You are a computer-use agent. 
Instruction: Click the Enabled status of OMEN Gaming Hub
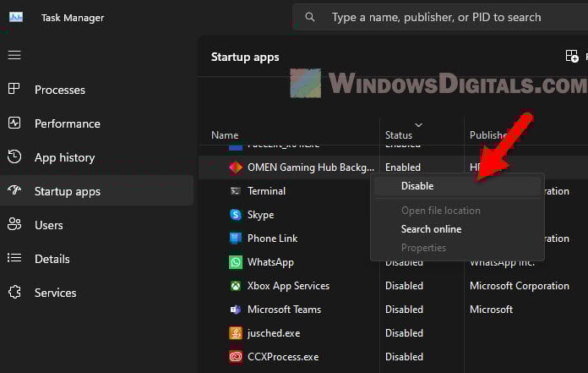pyautogui.click(x=403, y=167)
